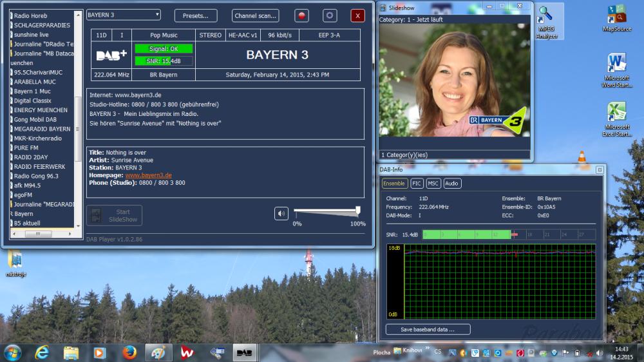
Task: Click the taskbar clock showing 14:43
Action: [x=621, y=353]
